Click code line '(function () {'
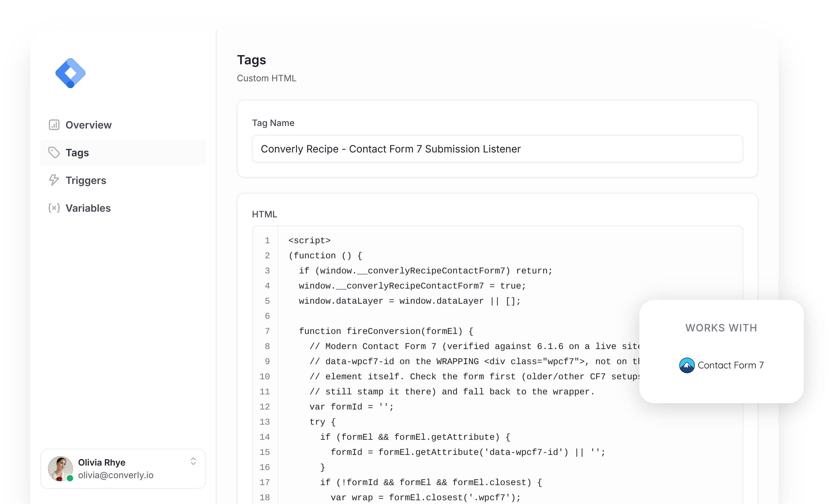 tap(325, 256)
